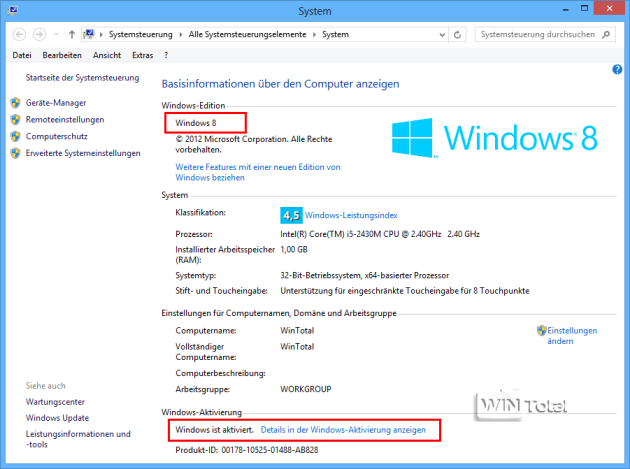Click the Produkt-ID value text
The image size is (630, 469).
(270, 450)
